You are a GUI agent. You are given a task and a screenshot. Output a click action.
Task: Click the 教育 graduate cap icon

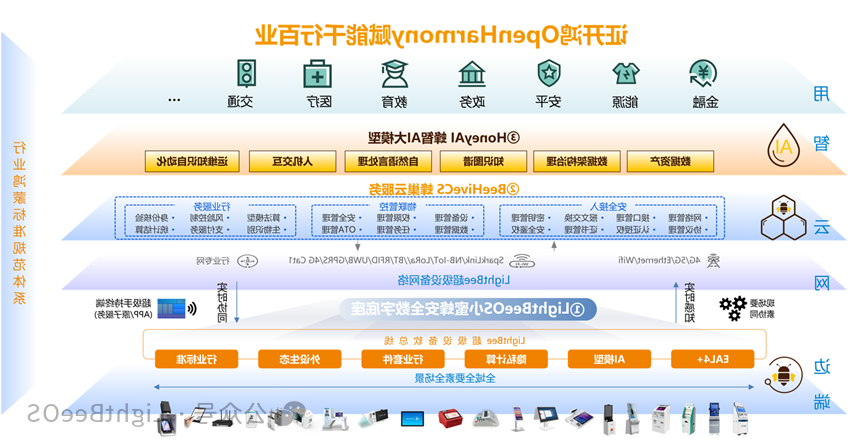click(x=394, y=74)
